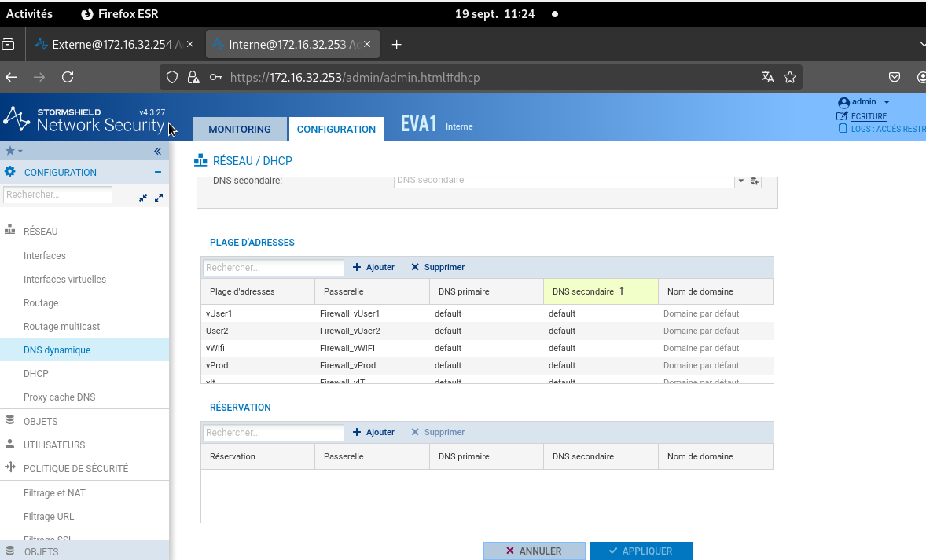Expand the UTILISATEURS menu section
Viewport: 926px width, 560px height.
(x=53, y=445)
